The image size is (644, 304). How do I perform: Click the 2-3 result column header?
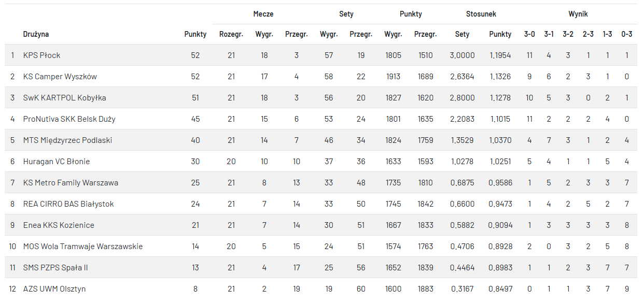click(588, 34)
